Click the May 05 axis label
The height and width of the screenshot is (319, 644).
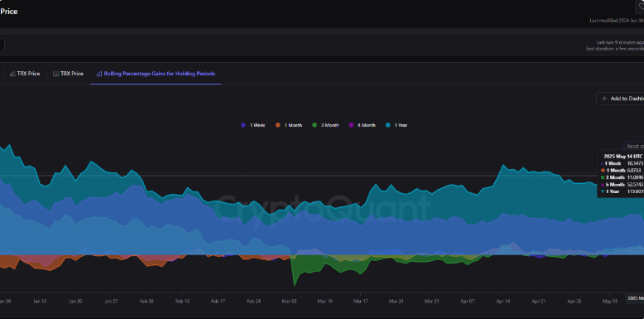pyautogui.click(x=610, y=302)
